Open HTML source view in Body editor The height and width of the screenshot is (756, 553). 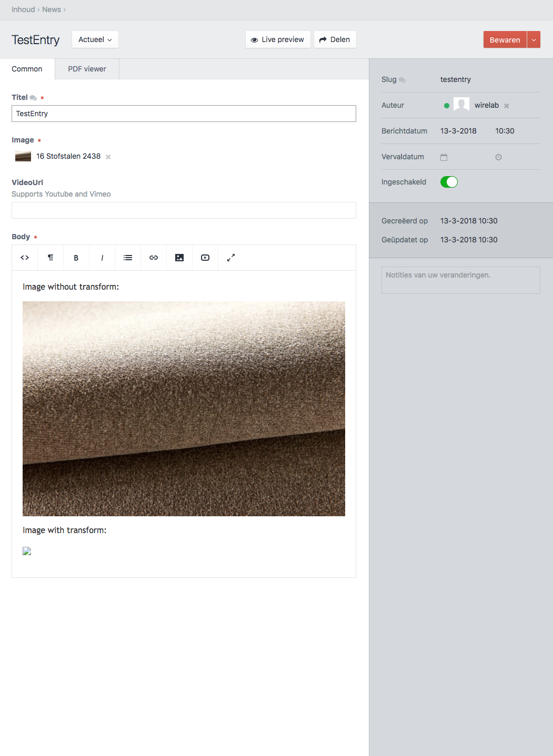pos(24,258)
